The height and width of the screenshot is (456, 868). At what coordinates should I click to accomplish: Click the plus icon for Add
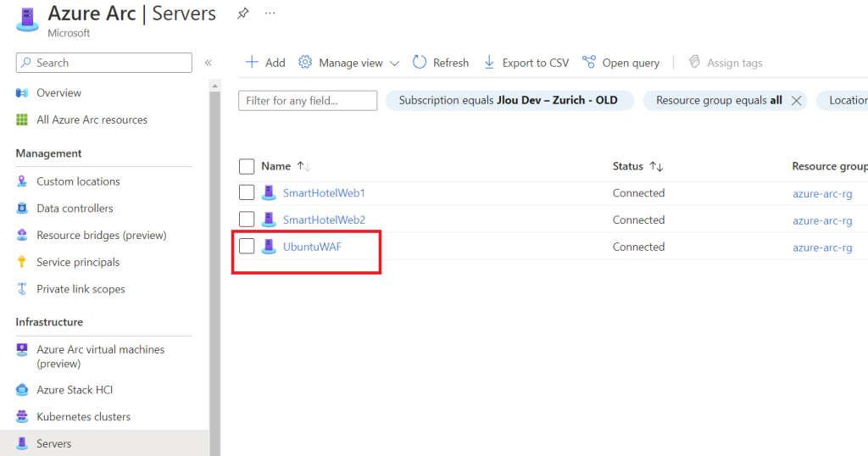[252, 62]
